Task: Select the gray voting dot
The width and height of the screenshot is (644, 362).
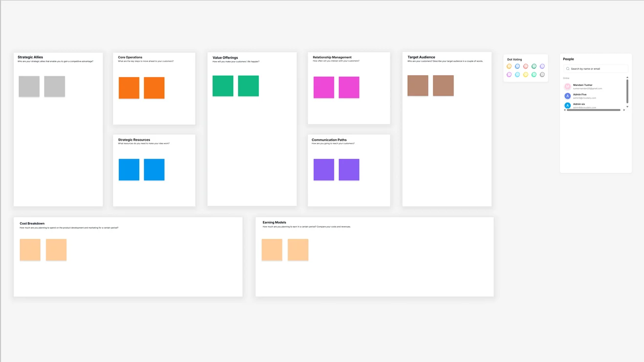Action: 542,74
